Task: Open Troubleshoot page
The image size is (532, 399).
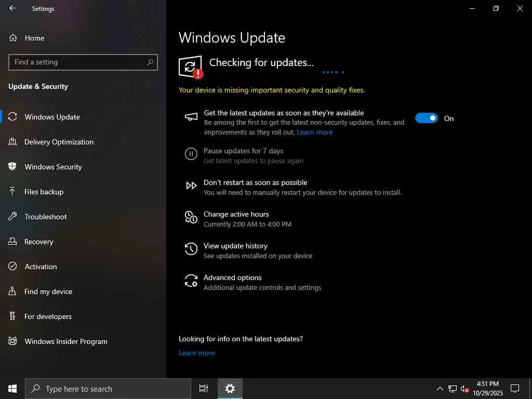Action: coord(83,217)
